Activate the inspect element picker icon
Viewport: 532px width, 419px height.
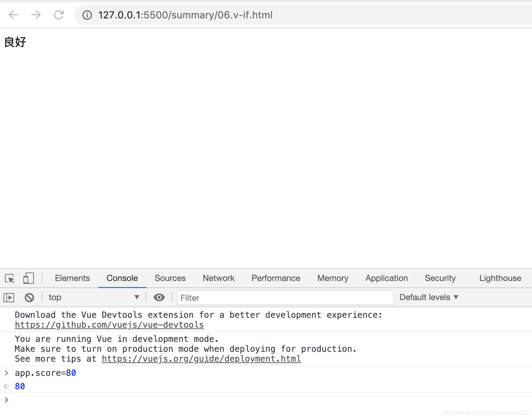(10, 279)
